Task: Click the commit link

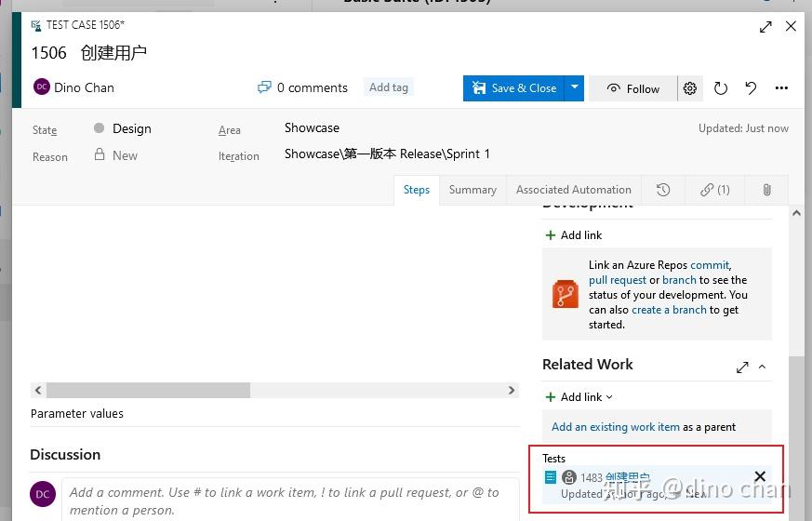Action: 710,265
